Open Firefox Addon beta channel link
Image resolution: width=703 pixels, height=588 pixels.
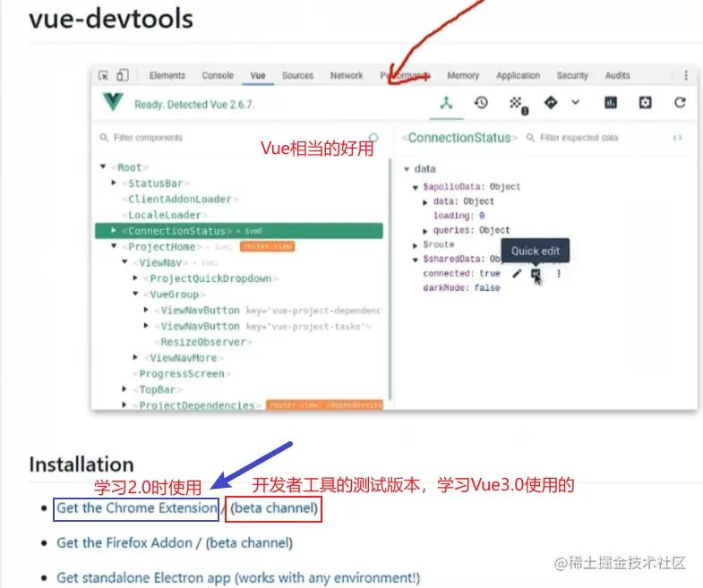coord(249,542)
